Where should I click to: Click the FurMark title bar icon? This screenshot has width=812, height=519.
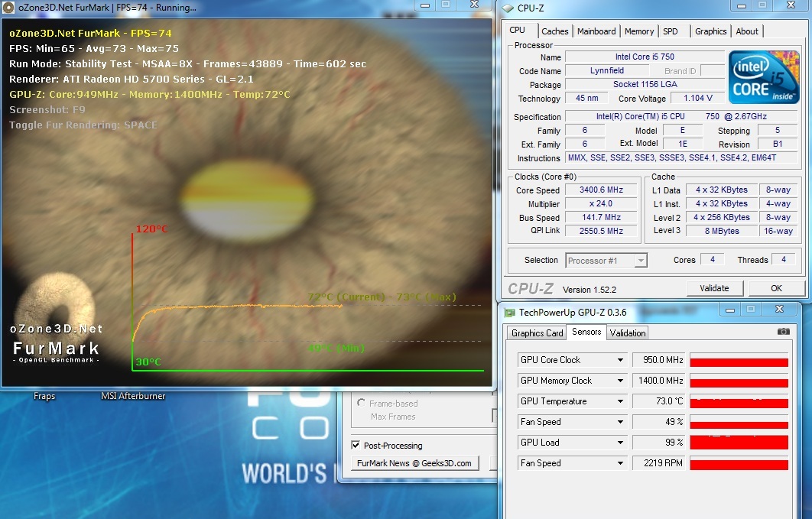(8, 8)
